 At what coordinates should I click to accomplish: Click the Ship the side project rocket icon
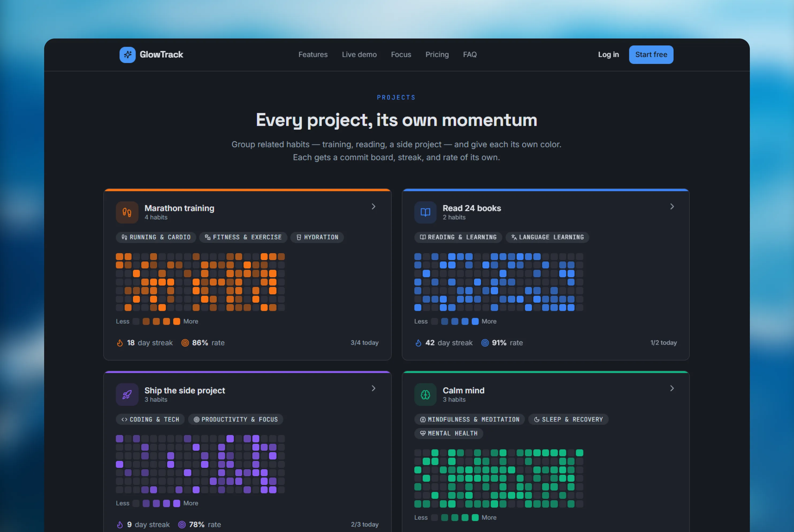click(x=127, y=395)
